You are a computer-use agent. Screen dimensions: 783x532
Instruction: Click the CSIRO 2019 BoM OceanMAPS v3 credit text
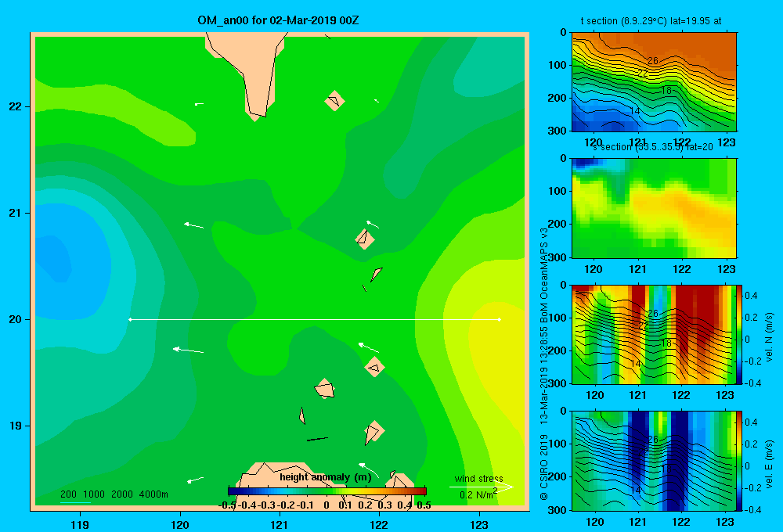coord(544,365)
